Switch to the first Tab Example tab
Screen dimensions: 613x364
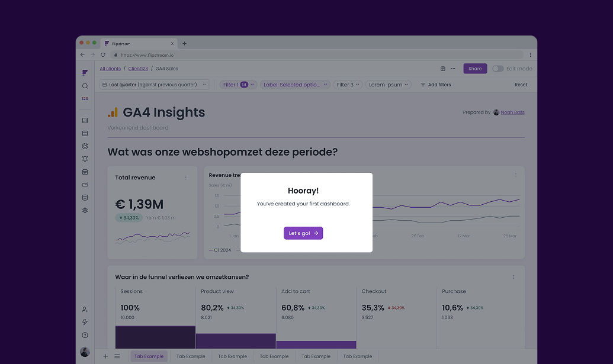149,356
